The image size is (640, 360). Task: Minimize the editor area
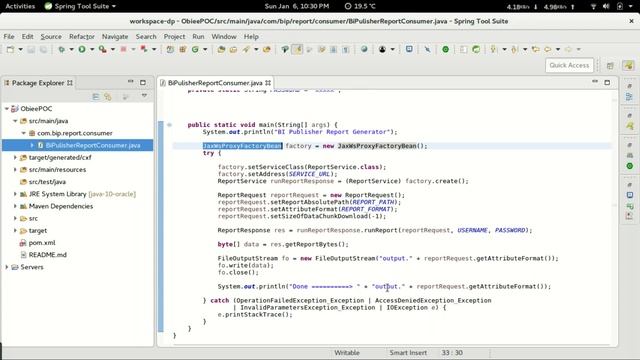point(595,82)
